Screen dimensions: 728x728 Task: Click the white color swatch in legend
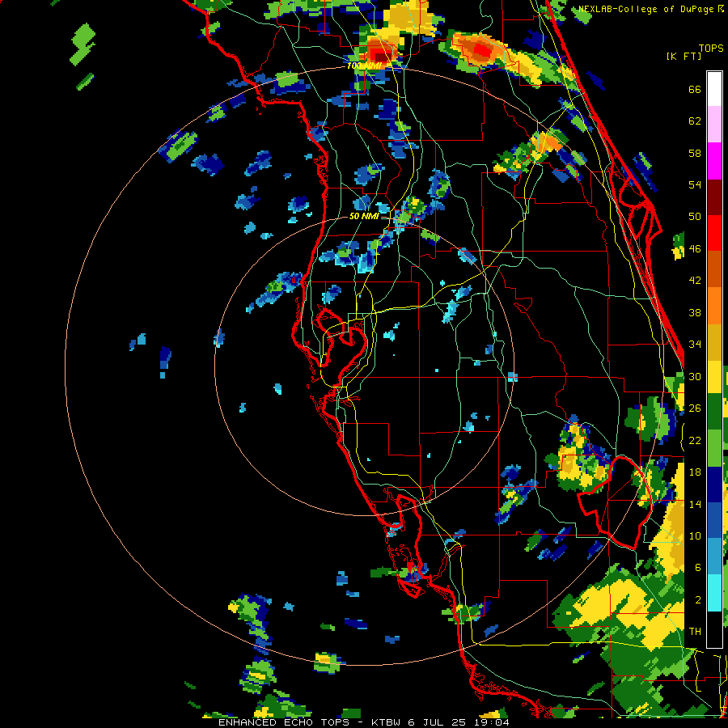(714, 89)
